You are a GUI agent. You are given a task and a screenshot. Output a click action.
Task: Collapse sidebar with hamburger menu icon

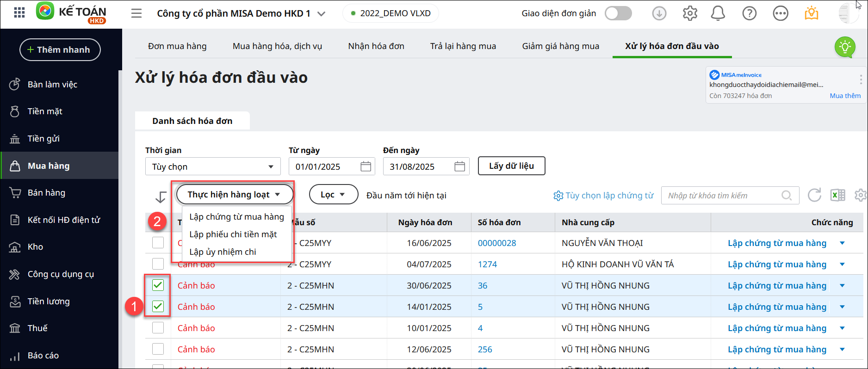point(136,13)
